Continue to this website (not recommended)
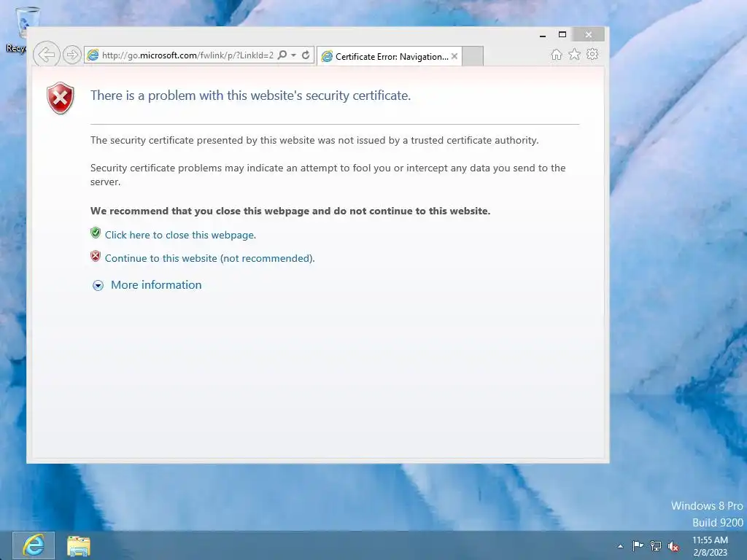747x560 pixels. tap(209, 258)
